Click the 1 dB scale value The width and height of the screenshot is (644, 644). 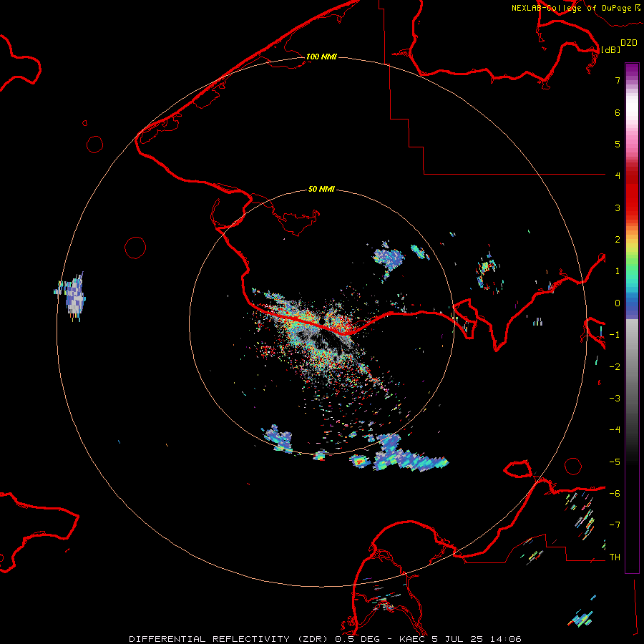click(x=618, y=271)
